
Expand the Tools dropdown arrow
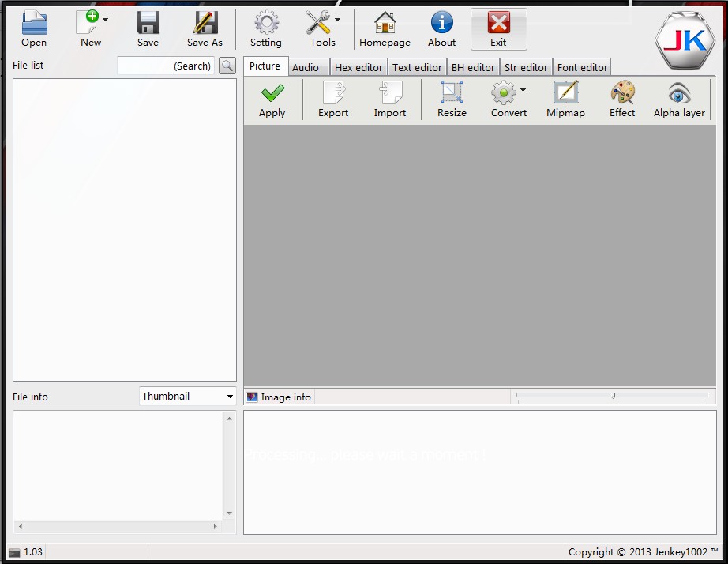coord(337,20)
